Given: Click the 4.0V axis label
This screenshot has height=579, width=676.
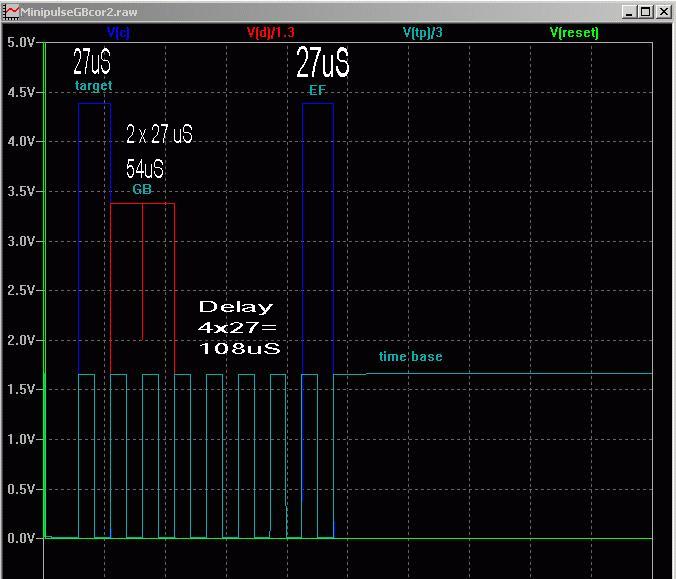Looking at the screenshot, I should (x=21, y=141).
